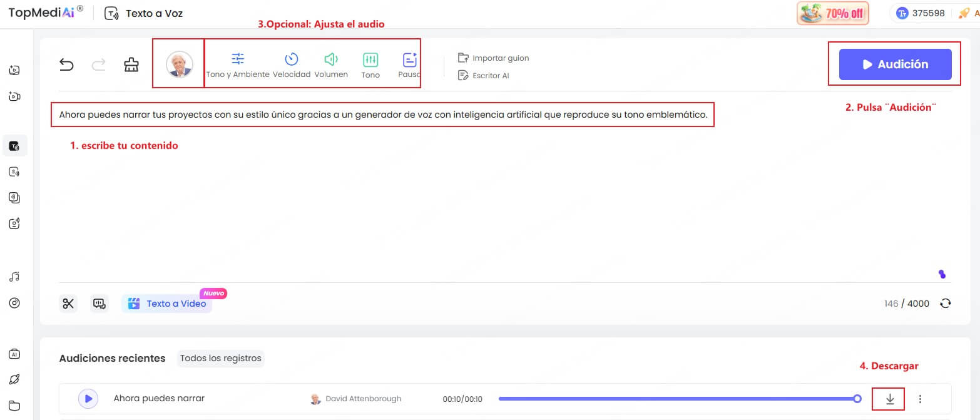980x420 pixels.
Task: Click the 00:10/00:10 time readout
Action: [461, 399]
